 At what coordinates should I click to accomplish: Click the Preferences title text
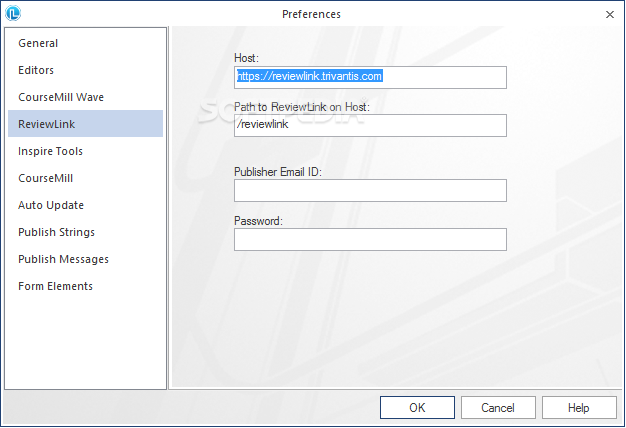311,14
